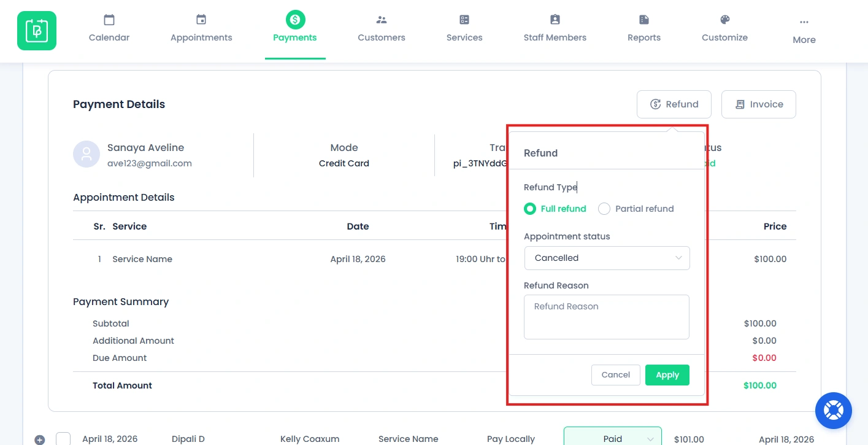Screen dimensions: 868x445
Task: Open the Appointment status Cancelled dropdown
Action: pyautogui.click(x=607, y=258)
